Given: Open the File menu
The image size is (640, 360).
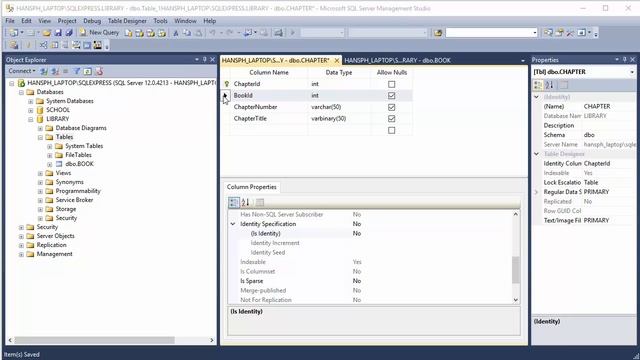Looking at the screenshot, I should pyautogui.click(x=10, y=21).
